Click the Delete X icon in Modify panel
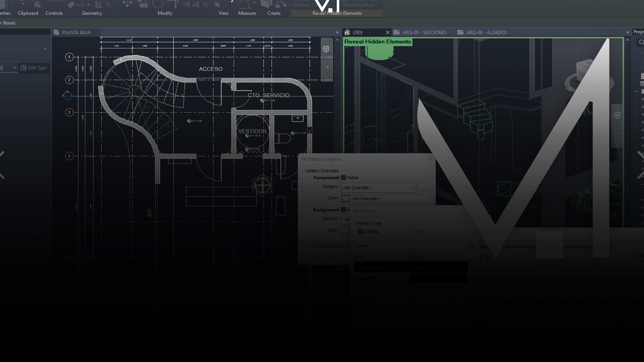The image size is (644, 362). click(205, 5)
